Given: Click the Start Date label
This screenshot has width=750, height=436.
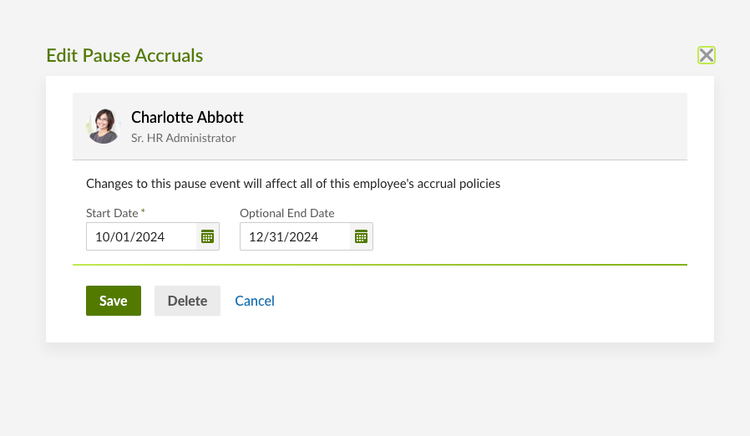Looking at the screenshot, I should coord(112,213).
